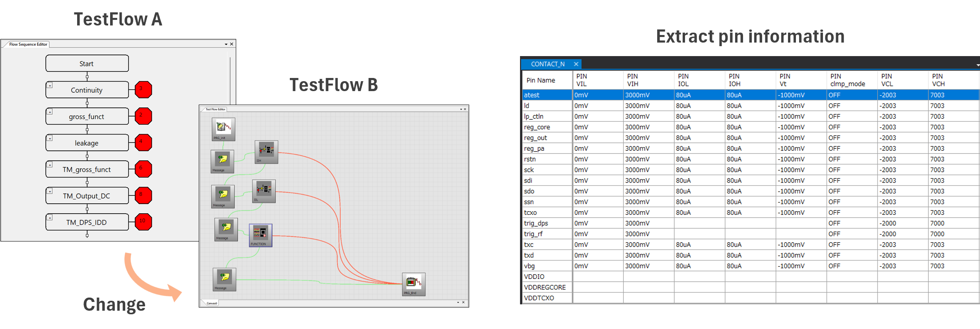980x329 pixels.
Task: Click the Start flow block
Action: click(x=87, y=64)
